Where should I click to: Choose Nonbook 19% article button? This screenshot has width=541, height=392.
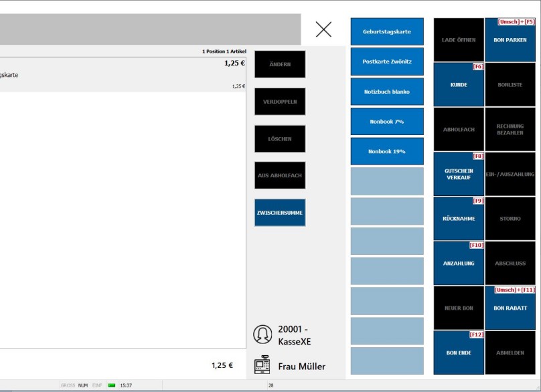387,151
